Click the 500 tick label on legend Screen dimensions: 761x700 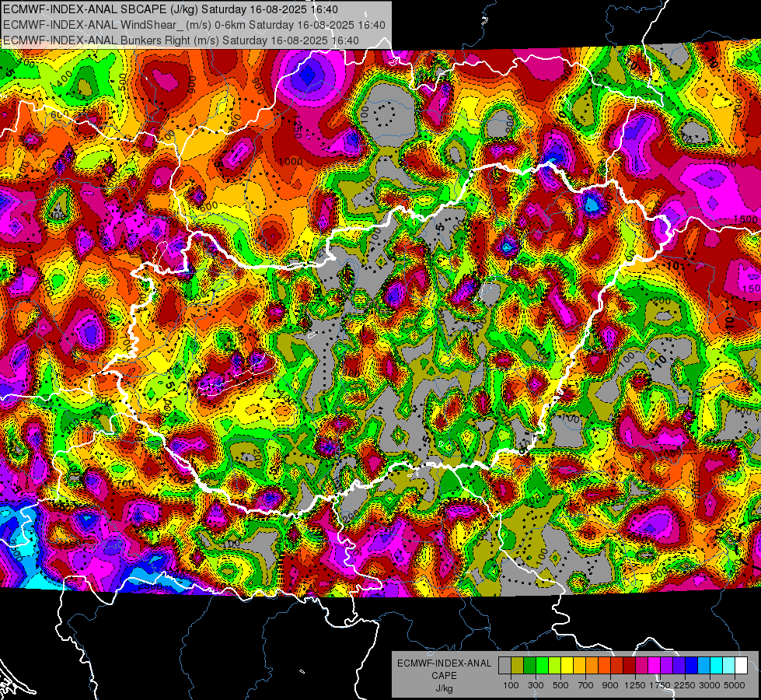[x=560, y=685]
